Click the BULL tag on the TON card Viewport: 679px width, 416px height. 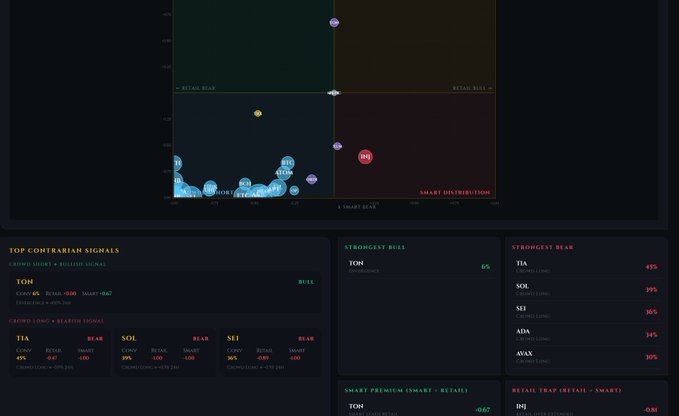[306, 282]
